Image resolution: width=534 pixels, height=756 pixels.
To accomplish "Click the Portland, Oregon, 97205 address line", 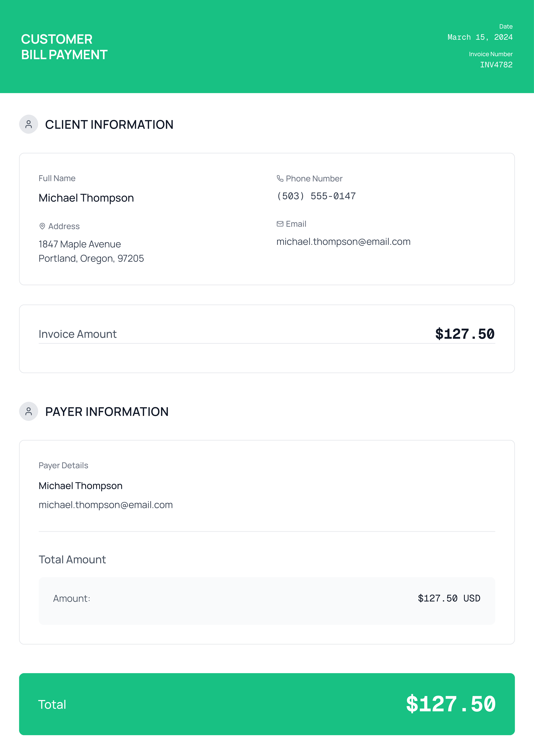I will tap(91, 258).
